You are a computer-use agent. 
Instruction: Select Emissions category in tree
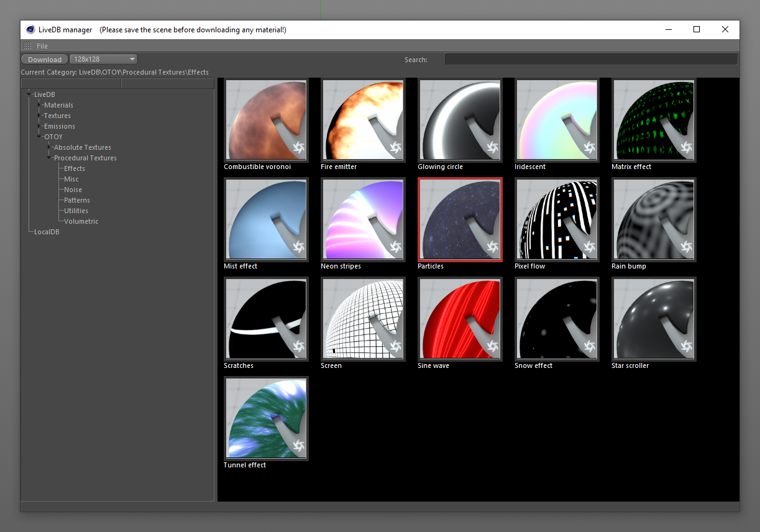(x=60, y=126)
